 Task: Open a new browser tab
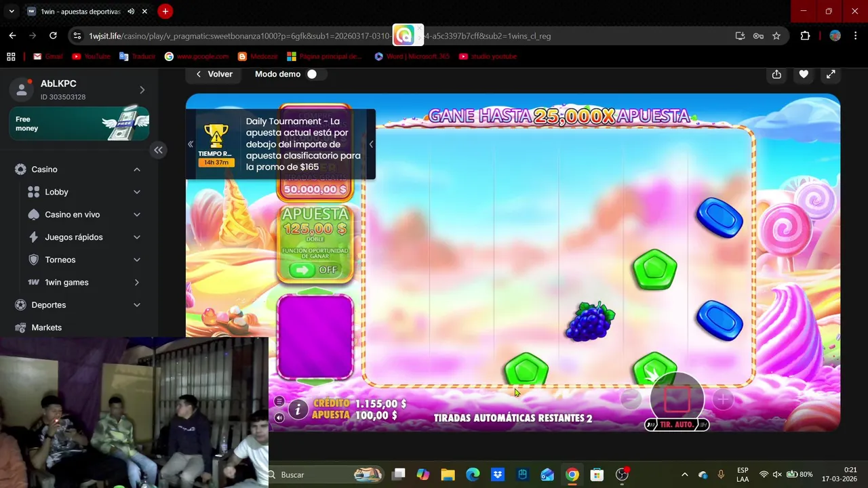click(x=165, y=12)
